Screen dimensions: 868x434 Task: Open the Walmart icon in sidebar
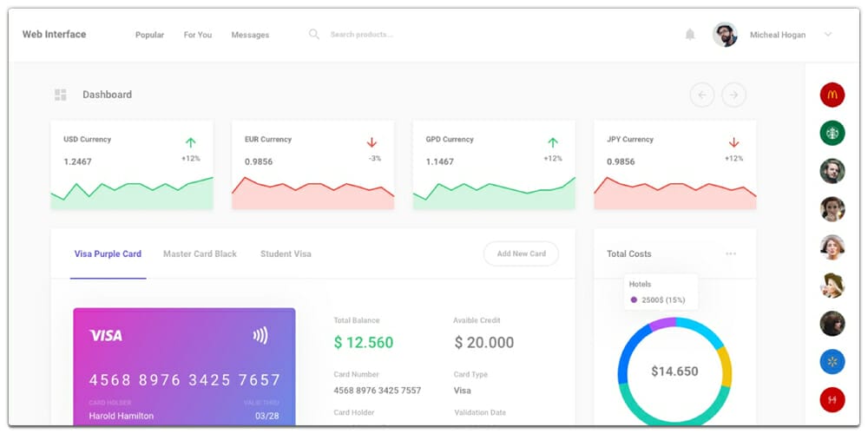(x=832, y=361)
